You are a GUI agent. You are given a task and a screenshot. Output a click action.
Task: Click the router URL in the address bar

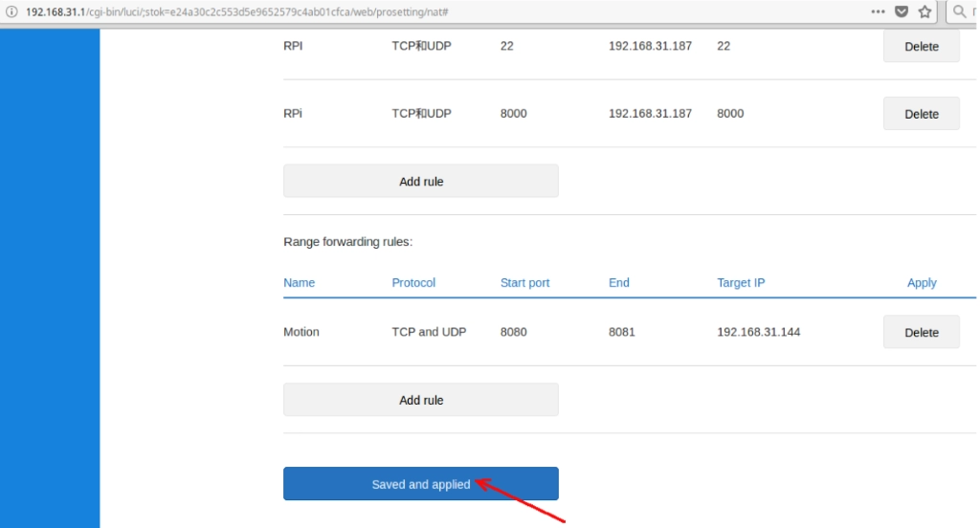click(x=237, y=11)
